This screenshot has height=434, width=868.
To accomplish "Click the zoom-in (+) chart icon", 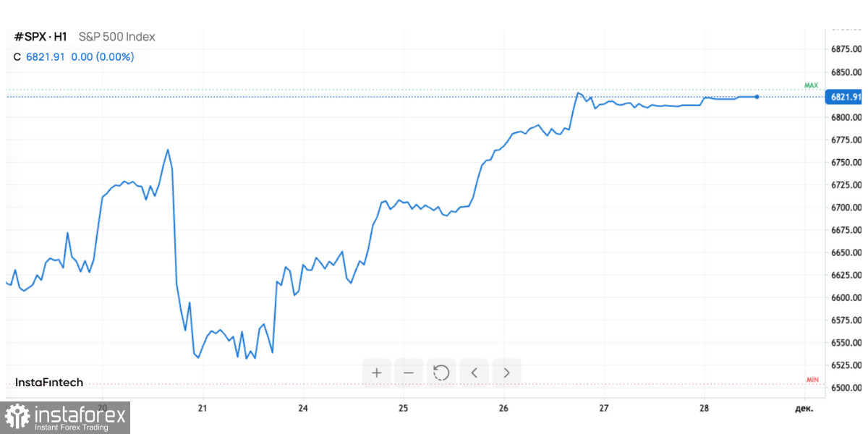I will click(x=376, y=372).
